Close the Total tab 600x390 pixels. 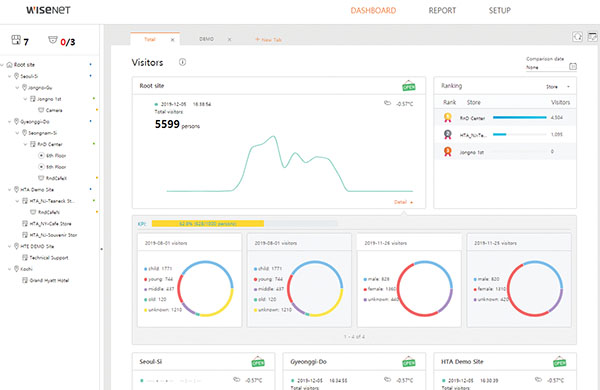pyautogui.click(x=173, y=39)
